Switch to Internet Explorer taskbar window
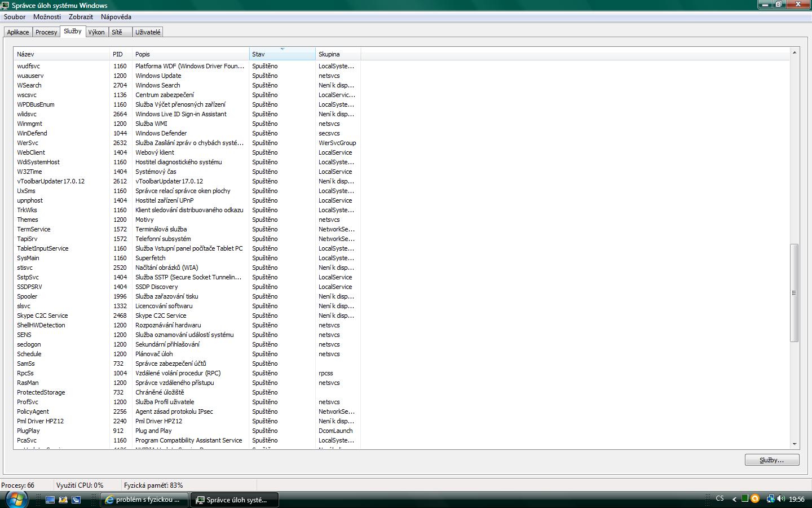812x508 pixels. click(x=144, y=500)
